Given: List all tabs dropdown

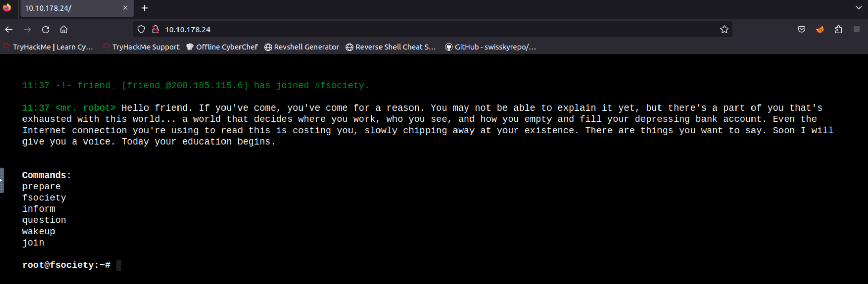Looking at the screenshot, I should (858, 8).
